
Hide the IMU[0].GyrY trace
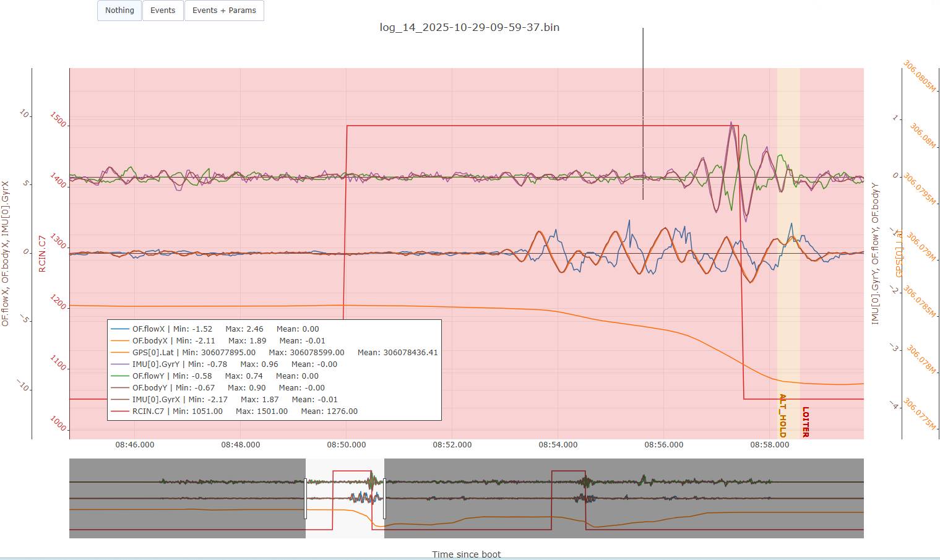(155, 364)
